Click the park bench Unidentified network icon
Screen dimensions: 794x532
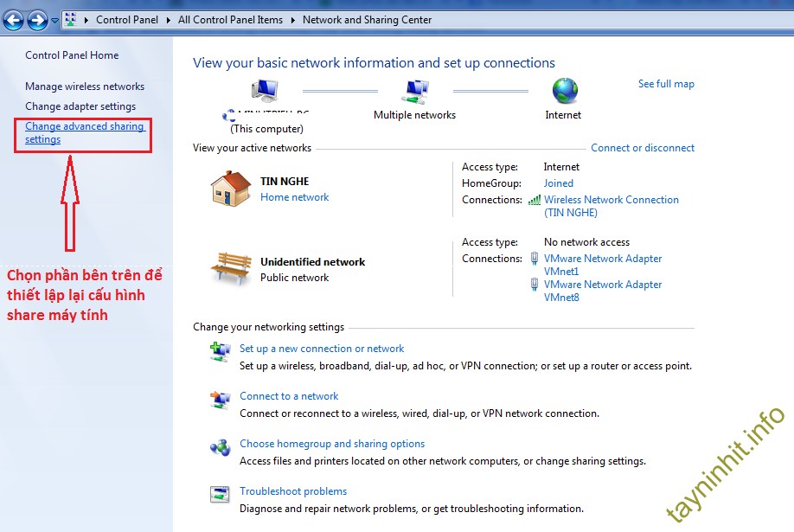(x=231, y=268)
